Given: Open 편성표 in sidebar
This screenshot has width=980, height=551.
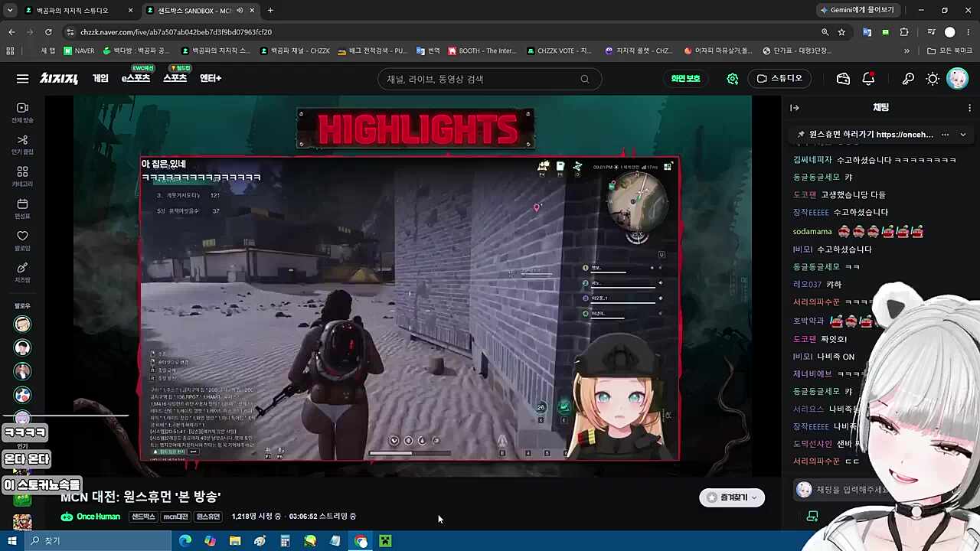Looking at the screenshot, I should coord(22,209).
